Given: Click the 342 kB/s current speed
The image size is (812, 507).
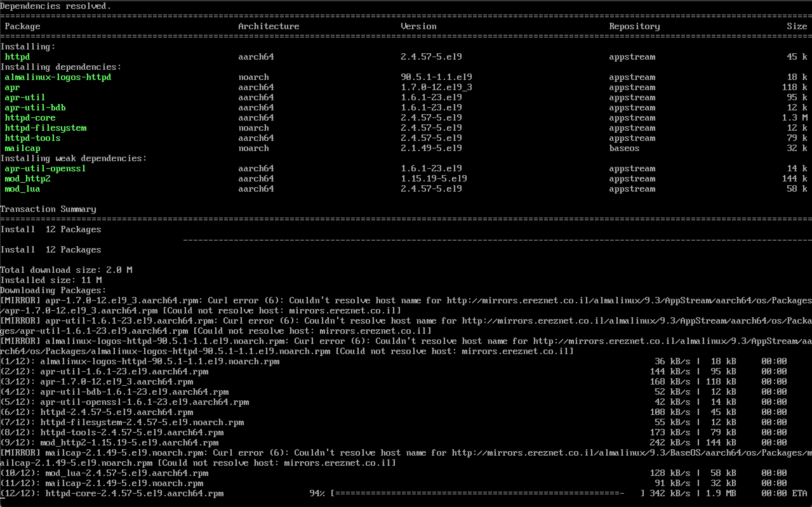Looking at the screenshot, I should [x=670, y=493].
